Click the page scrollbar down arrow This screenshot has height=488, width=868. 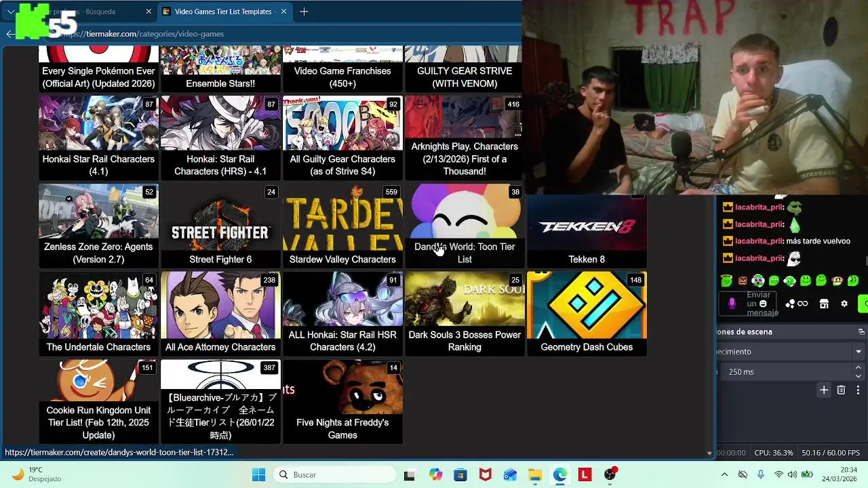709,453
